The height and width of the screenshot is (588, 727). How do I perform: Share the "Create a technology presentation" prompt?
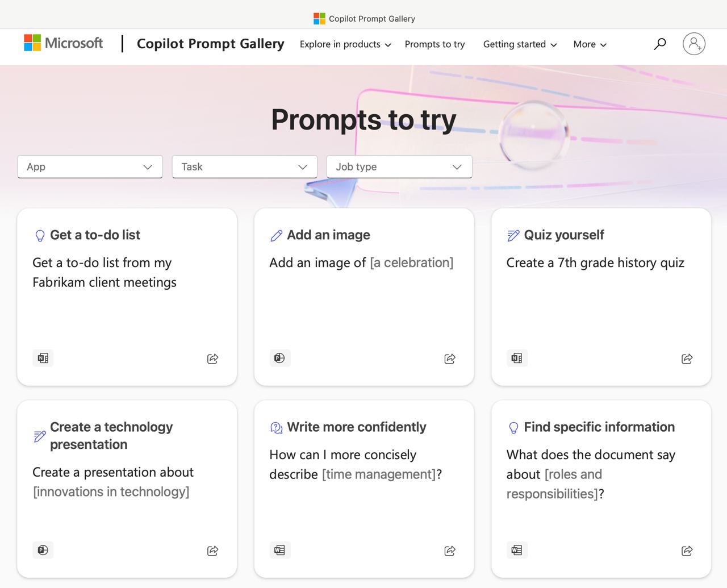[212, 551]
